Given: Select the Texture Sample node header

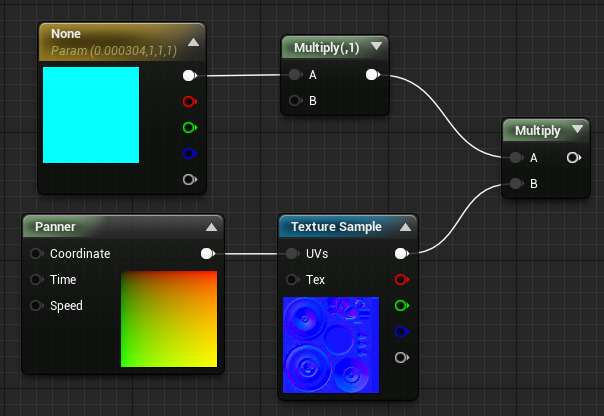Looking at the screenshot, I should coord(335,227).
